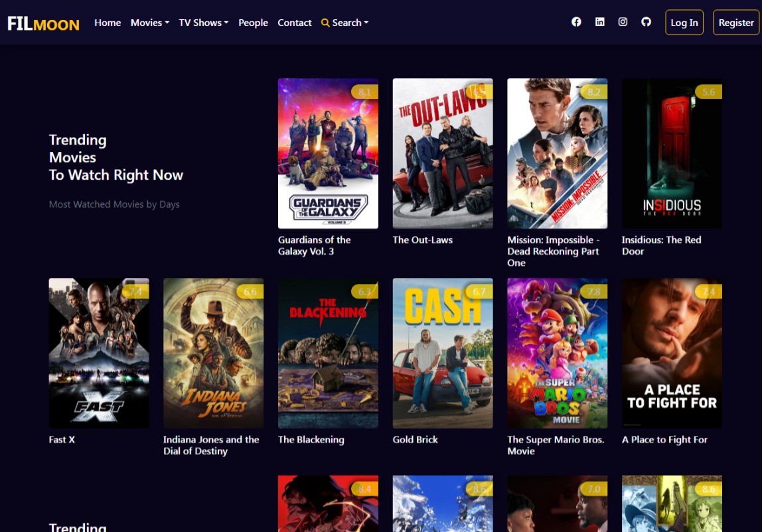Click the Log In button
Screen dimensions: 762x532
click(x=684, y=23)
